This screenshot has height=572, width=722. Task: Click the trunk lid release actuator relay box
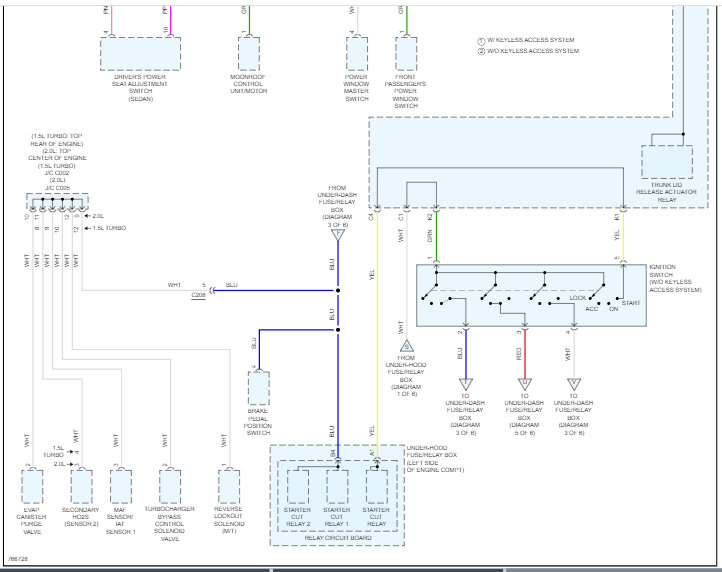pos(667,162)
